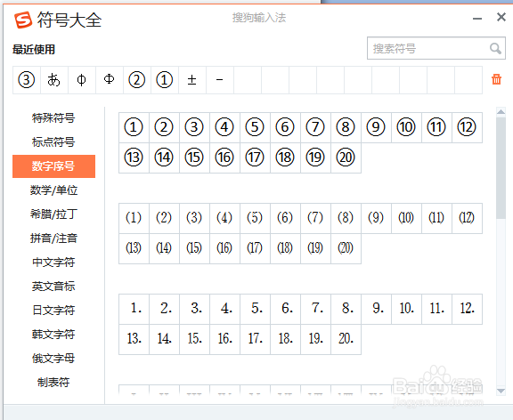Pick recently used ① symbol
Image resolution: width=513 pixels, height=420 pixels.
pyautogui.click(x=164, y=80)
